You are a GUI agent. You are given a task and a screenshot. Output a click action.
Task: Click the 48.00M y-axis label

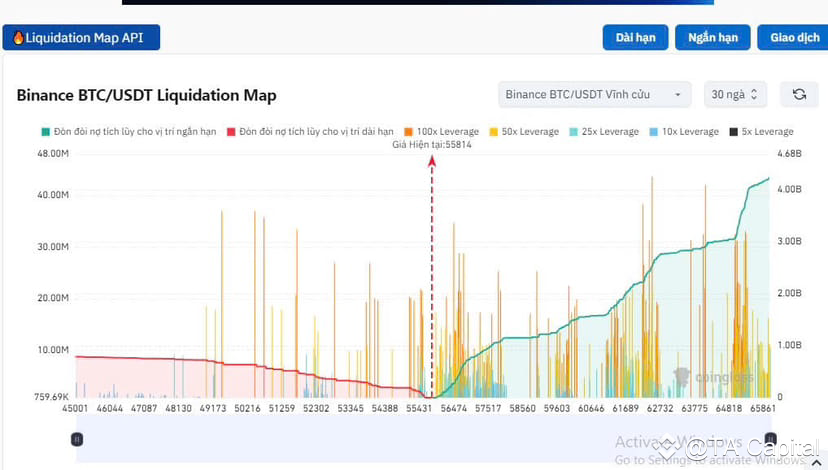pyautogui.click(x=53, y=154)
